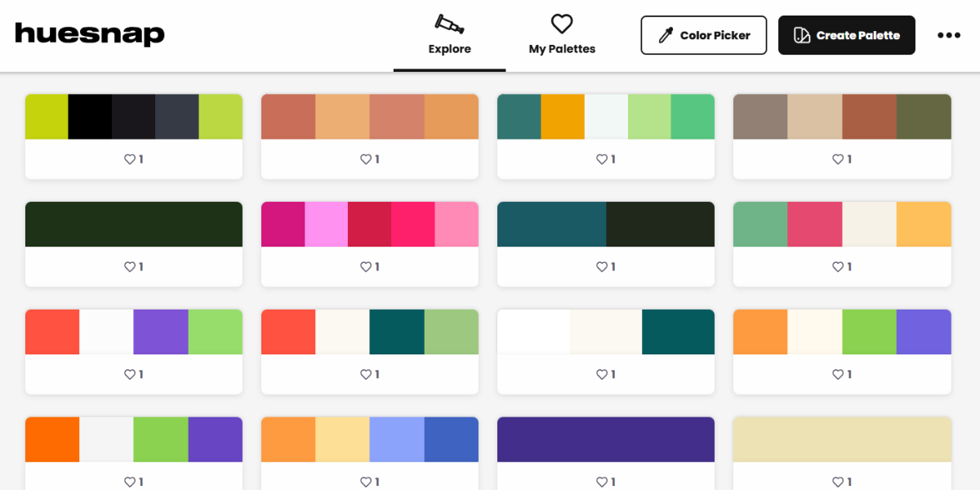
Task: Click the eyedropper icon in Color Picker
Action: click(x=666, y=35)
